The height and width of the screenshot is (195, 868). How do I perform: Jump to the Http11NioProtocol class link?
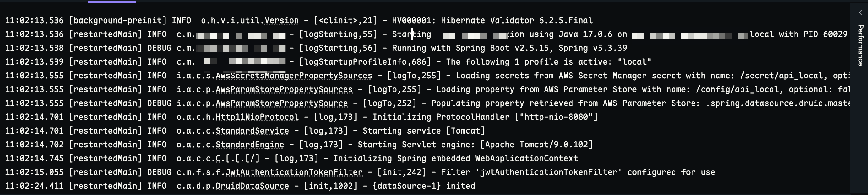257,117
